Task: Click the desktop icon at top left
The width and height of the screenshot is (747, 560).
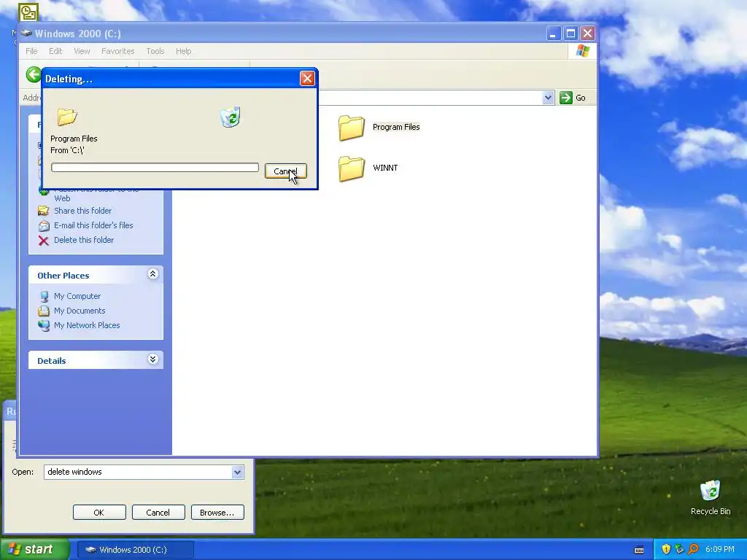Action: click(x=28, y=12)
